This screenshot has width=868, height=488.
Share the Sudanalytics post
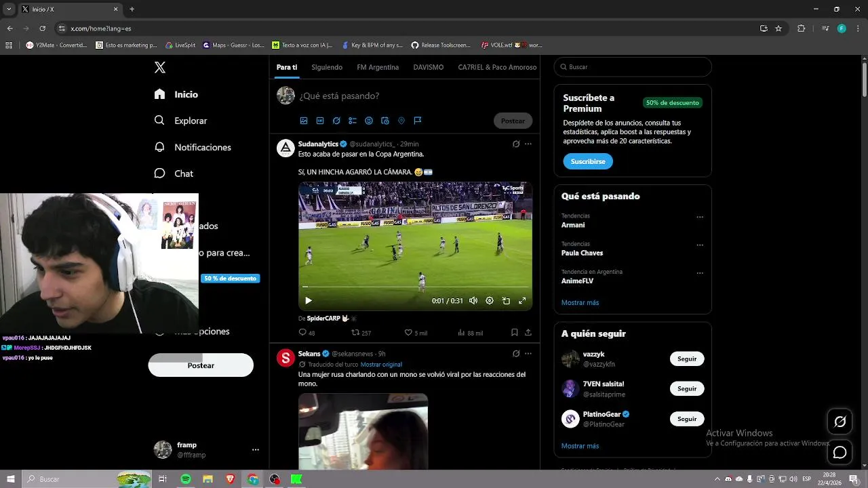coord(528,333)
